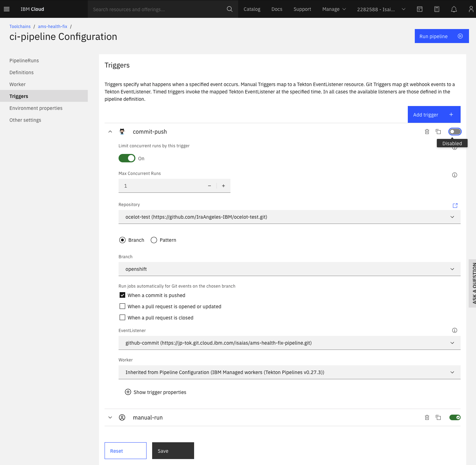Click the Run pipeline button
476x465 pixels.
(x=442, y=36)
